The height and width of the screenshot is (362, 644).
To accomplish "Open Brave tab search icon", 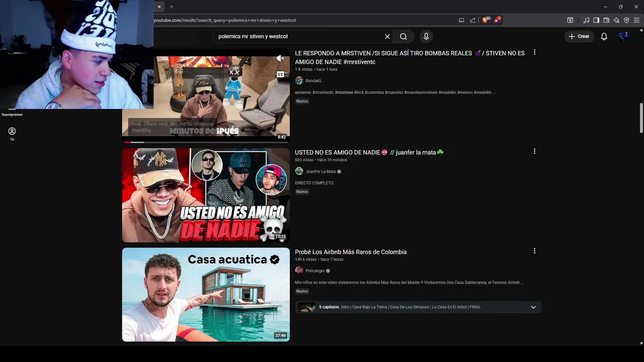I will 570,20.
